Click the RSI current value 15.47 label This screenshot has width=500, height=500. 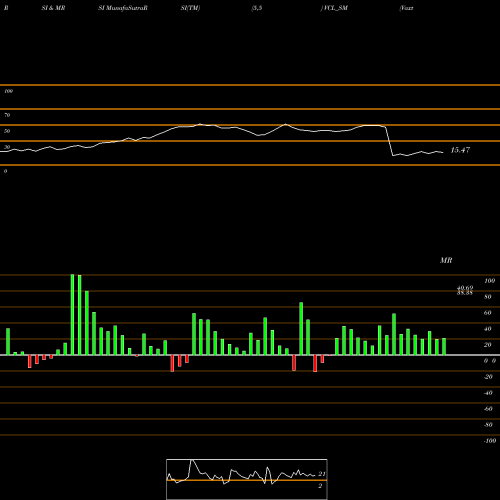(x=460, y=150)
